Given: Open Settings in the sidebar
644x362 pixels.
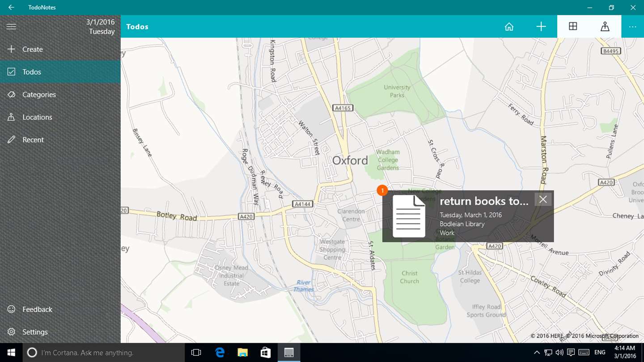Looking at the screenshot, I should (x=60, y=332).
